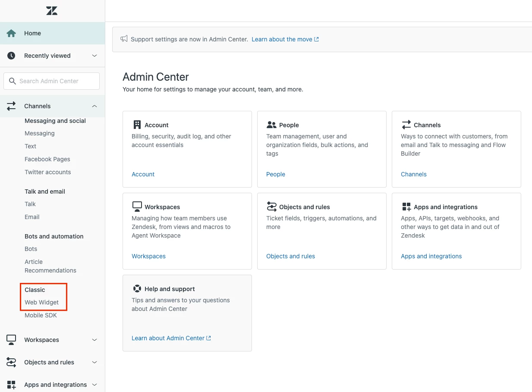This screenshot has width=532, height=392.
Task: Focus the Search Admin Center field
Action: (52, 81)
